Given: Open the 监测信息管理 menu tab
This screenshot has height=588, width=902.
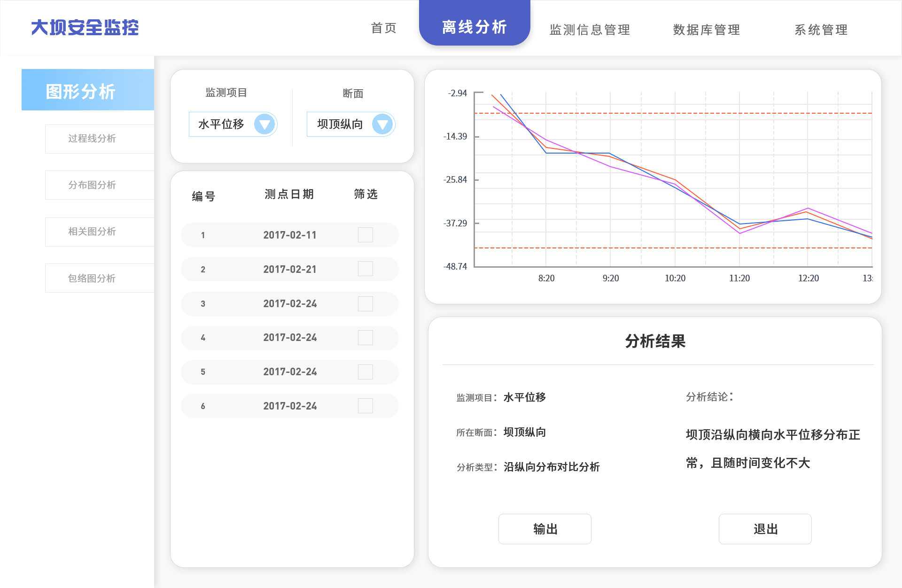Looking at the screenshot, I should (590, 30).
